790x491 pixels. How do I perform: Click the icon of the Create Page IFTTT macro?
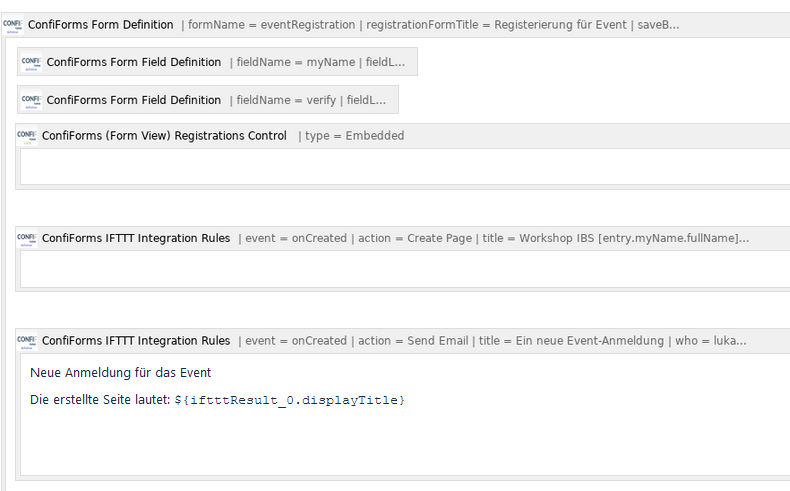point(27,239)
